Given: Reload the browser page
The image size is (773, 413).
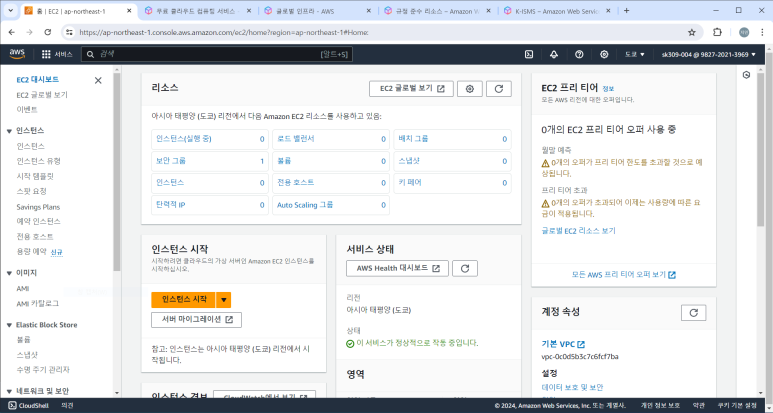Looking at the screenshot, I should [x=47, y=32].
